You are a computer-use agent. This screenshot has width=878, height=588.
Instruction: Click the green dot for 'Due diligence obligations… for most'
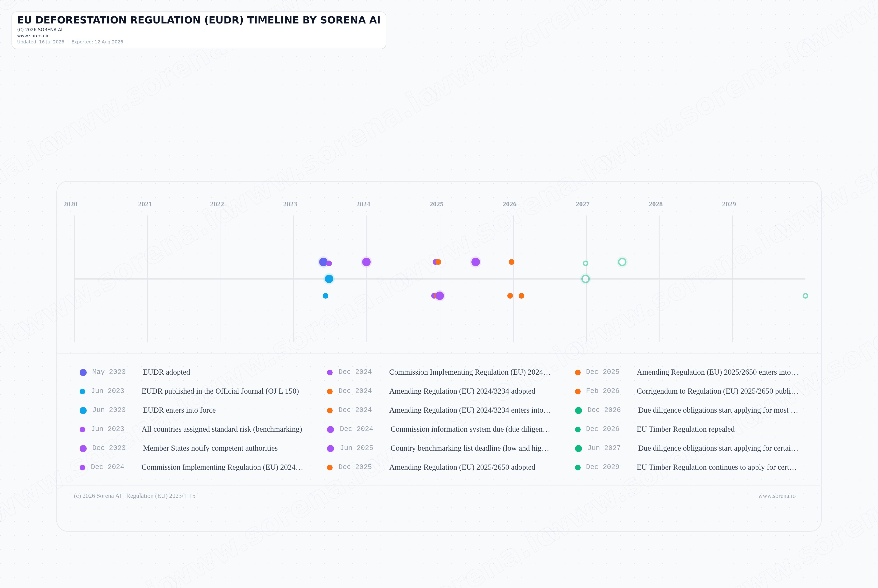[578, 410]
